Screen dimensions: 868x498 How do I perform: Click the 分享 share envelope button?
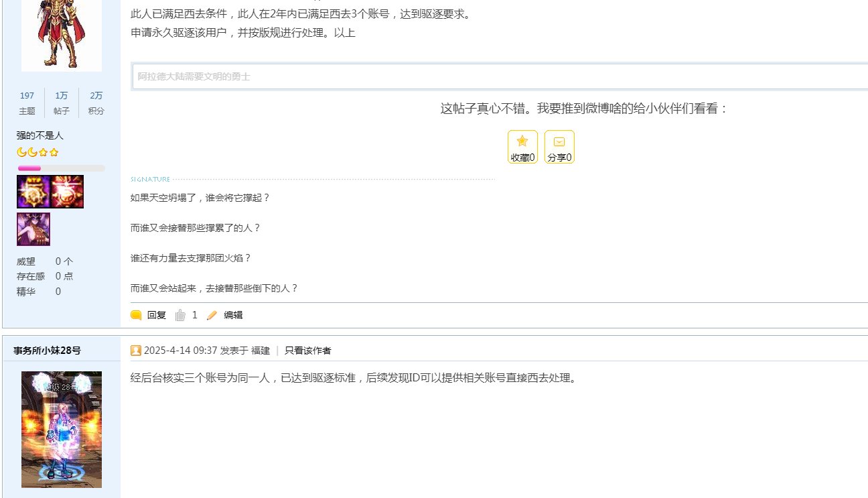559,147
